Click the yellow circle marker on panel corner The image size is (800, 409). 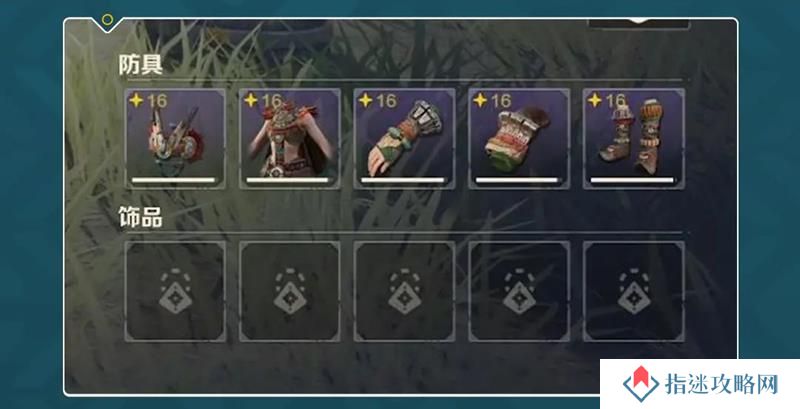click(107, 20)
